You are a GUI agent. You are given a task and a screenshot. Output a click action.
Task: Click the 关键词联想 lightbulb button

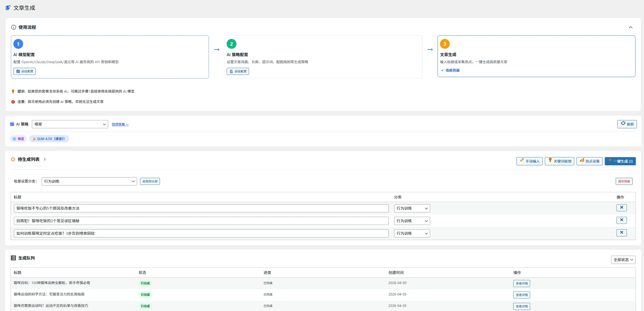(560, 161)
